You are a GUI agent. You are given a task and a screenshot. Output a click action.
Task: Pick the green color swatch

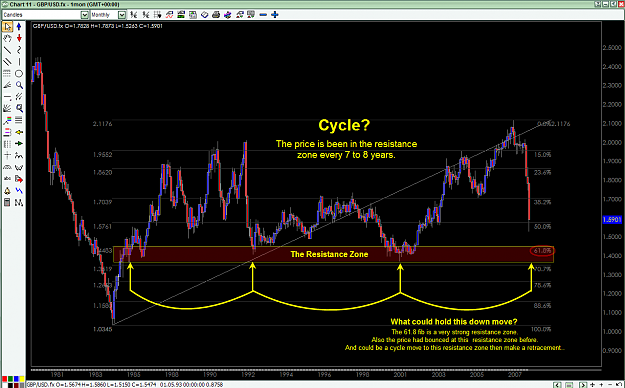[10, 379]
